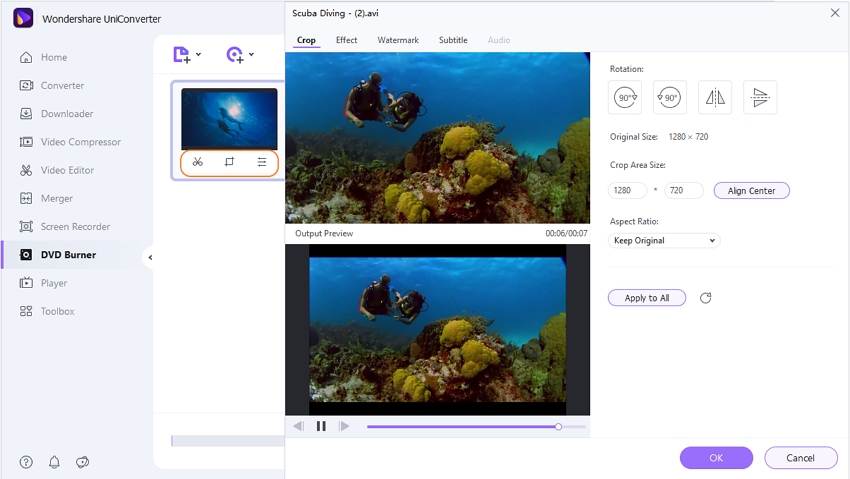Click the Align Center button

pos(751,191)
